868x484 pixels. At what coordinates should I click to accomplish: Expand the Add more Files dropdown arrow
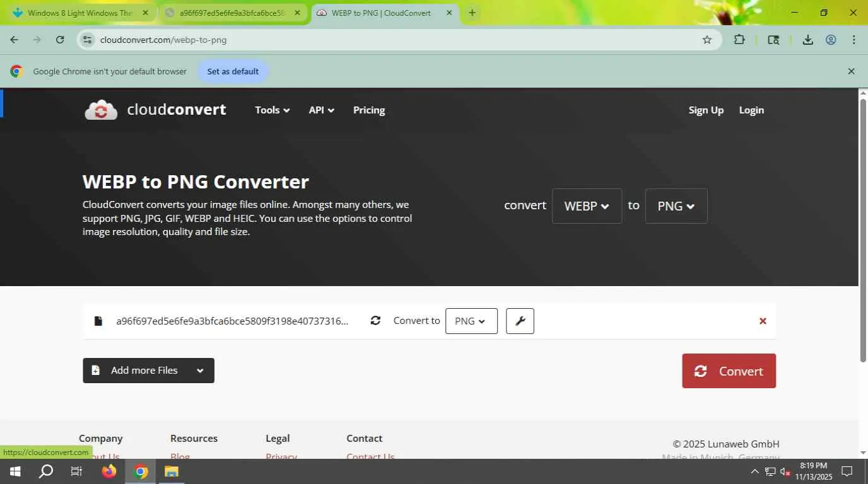[200, 371]
